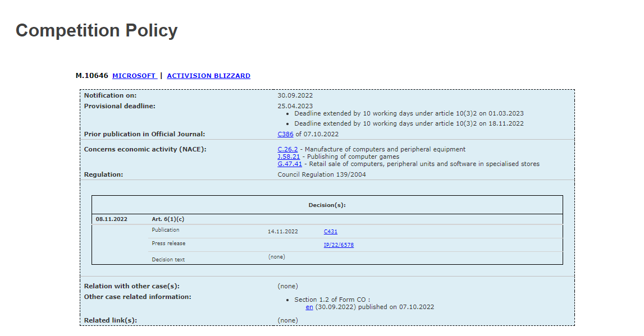Click Publishing of computer games text
This screenshot has height=336, width=644.
(353, 157)
